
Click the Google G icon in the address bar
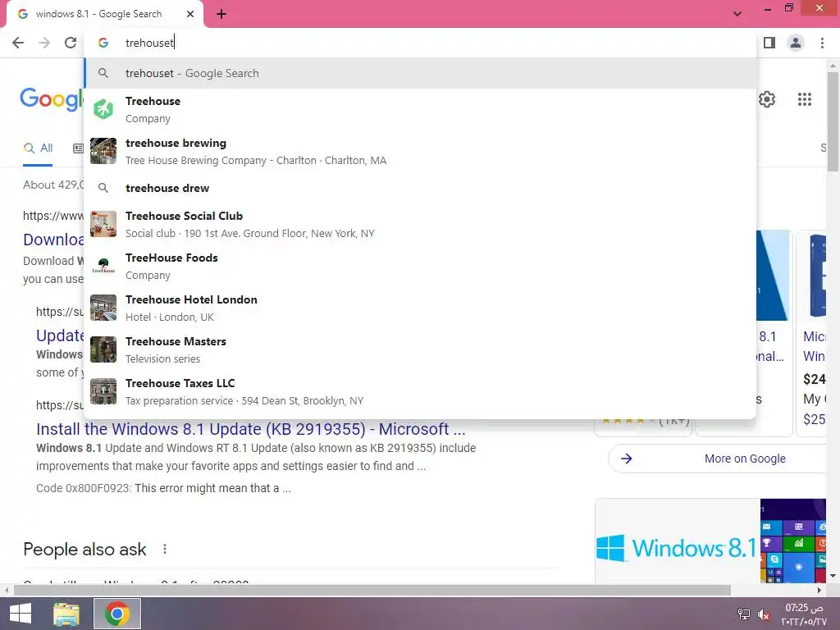103,43
